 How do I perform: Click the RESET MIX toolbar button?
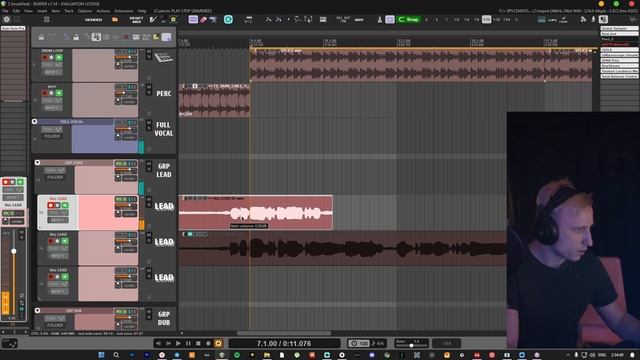point(136,19)
